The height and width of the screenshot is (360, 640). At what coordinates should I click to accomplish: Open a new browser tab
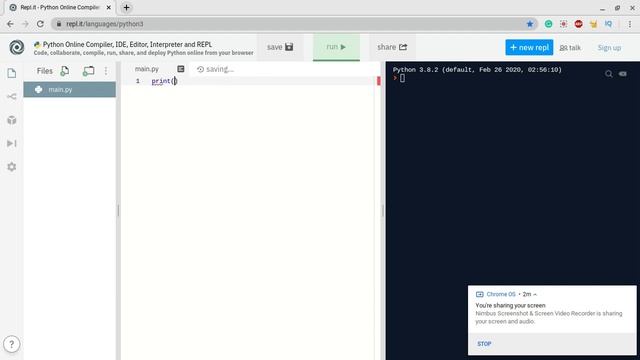(127, 7)
